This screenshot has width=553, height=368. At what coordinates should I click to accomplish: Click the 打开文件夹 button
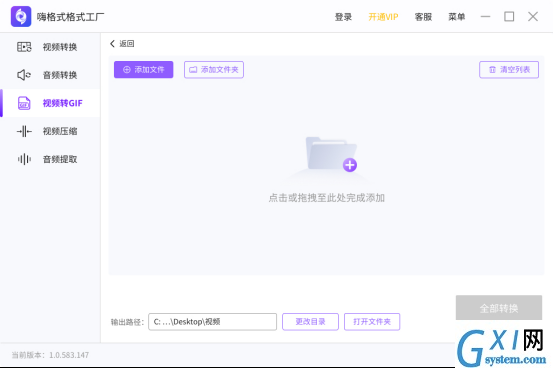[x=372, y=322]
